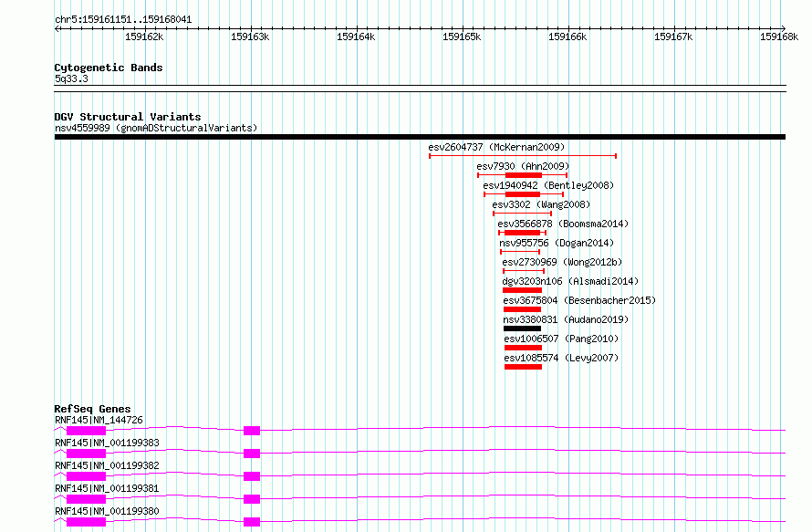Click the red bar under esv1085574
The image size is (812, 532).
click(x=523, y=367)
